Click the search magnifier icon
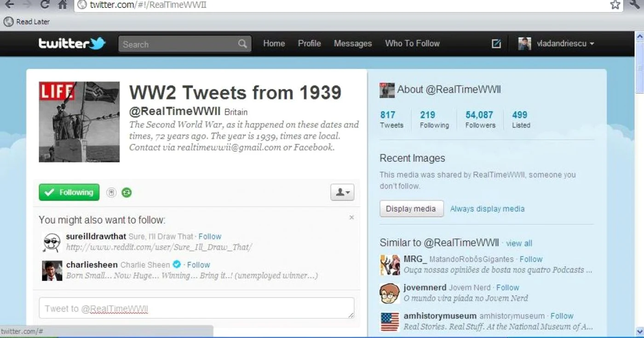This screenshot has height=338, width=644. (242, 44)
